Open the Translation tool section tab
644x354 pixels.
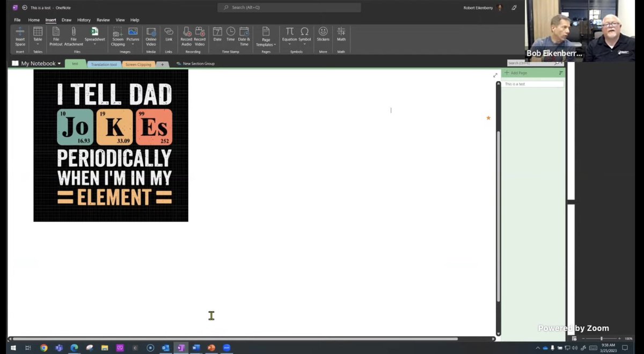pyautogui.click(x=104, y=64)
